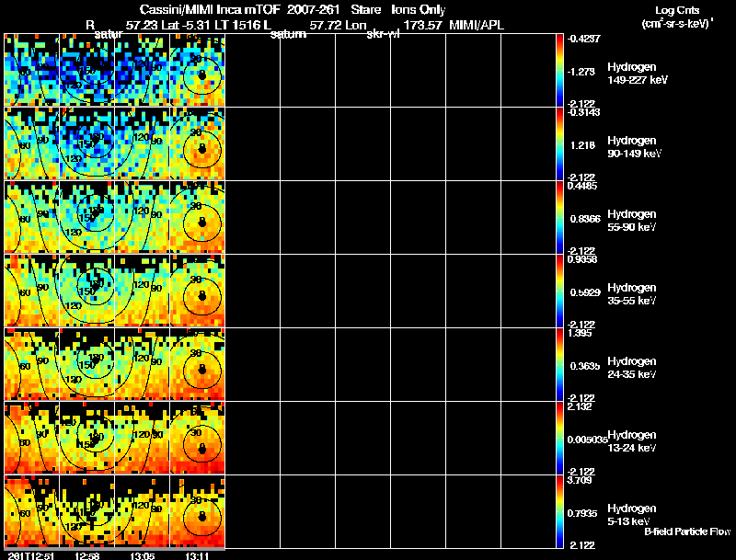Click the B-field Particle Flow legend text

click(686, 531)
